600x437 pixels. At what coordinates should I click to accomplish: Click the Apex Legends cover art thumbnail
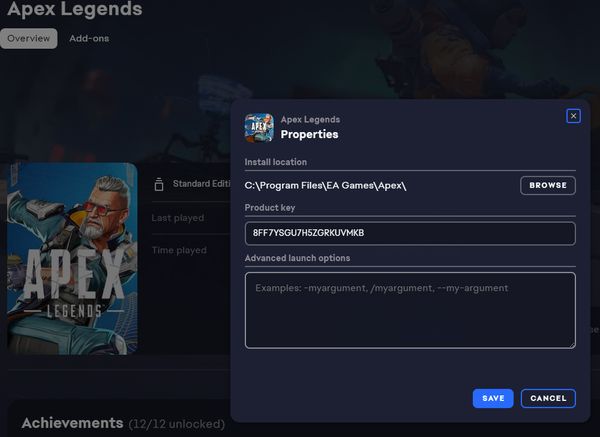72,259
